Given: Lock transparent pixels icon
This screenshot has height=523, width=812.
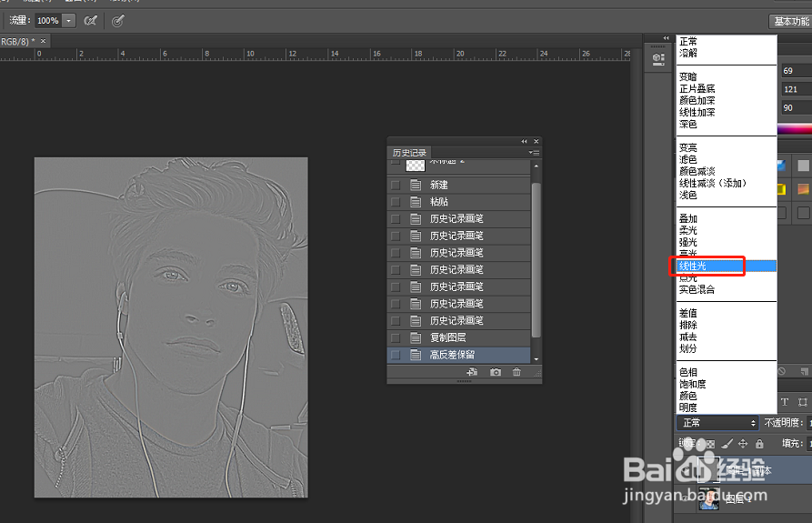Looking at the screenshot, I should point(710,444).
